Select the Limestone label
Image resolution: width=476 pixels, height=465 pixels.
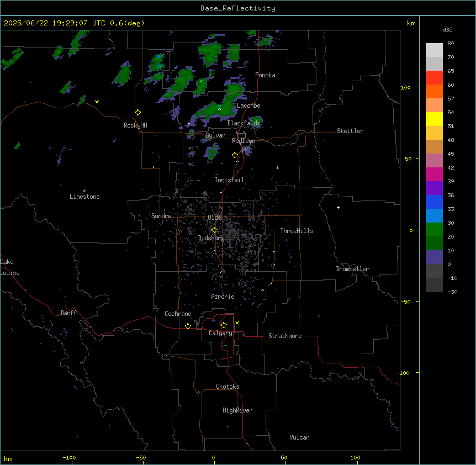[84, 197]
